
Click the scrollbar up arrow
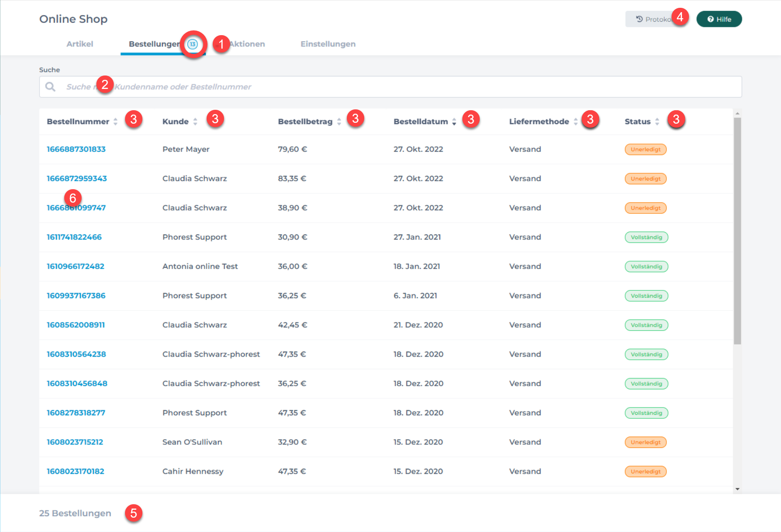737,113
